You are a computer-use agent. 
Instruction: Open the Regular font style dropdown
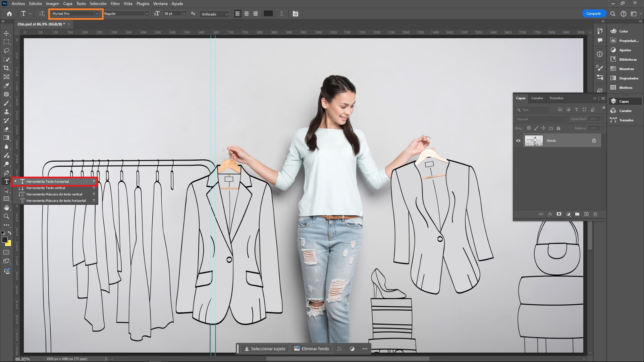coord(147,14)
